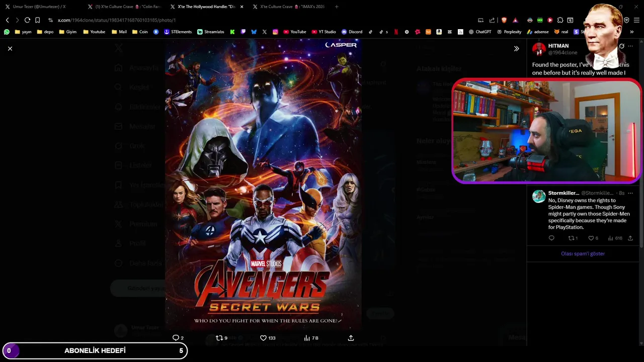Open the STElements bookmark
Screen dimensions: 644x362
178,32
